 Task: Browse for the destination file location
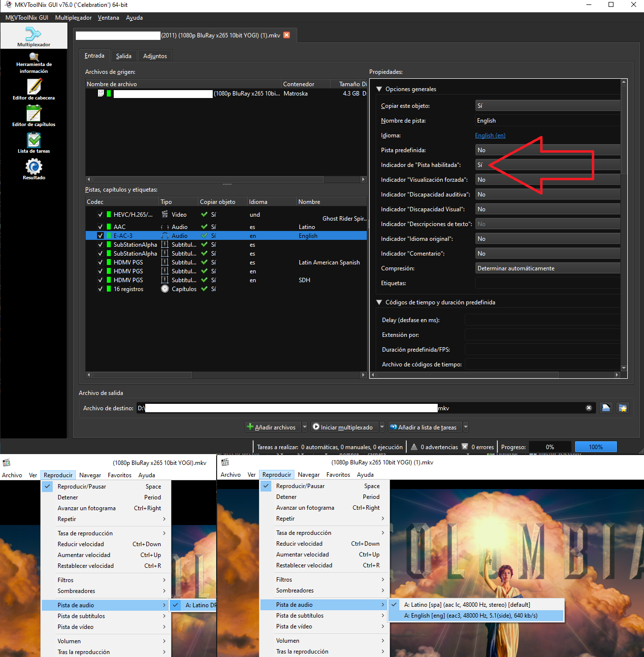(606, 408)
